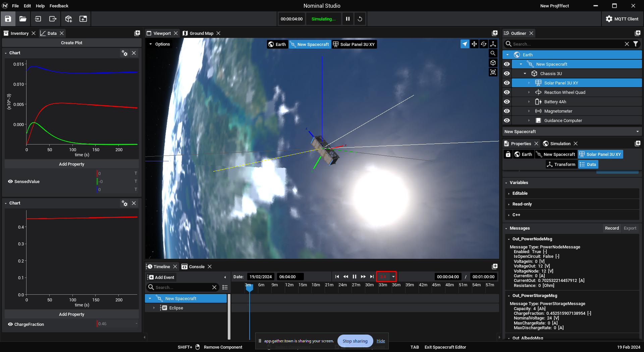
Task: Open the MQTT Client settings
Action: (x=622, y=19)
